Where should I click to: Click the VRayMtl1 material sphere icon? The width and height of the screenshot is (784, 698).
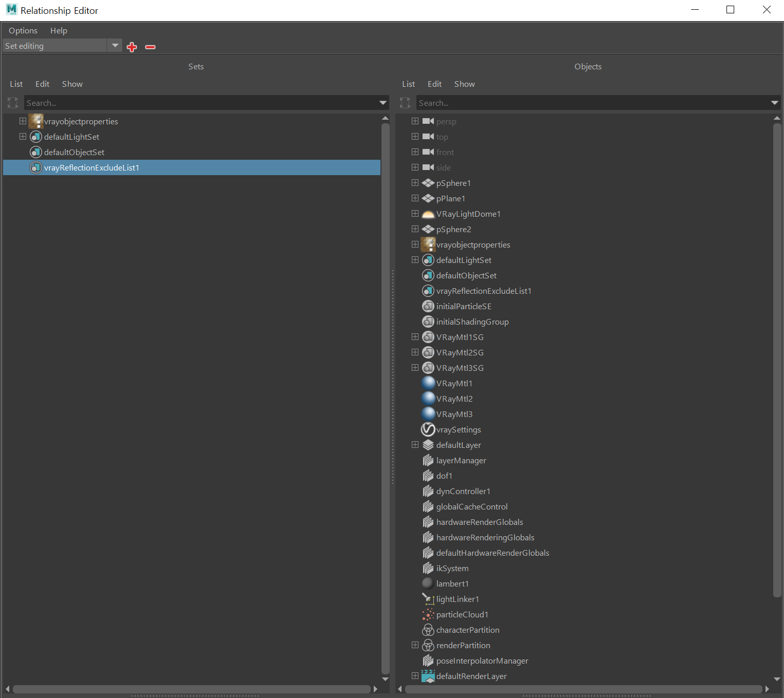(x=428, y=383)
